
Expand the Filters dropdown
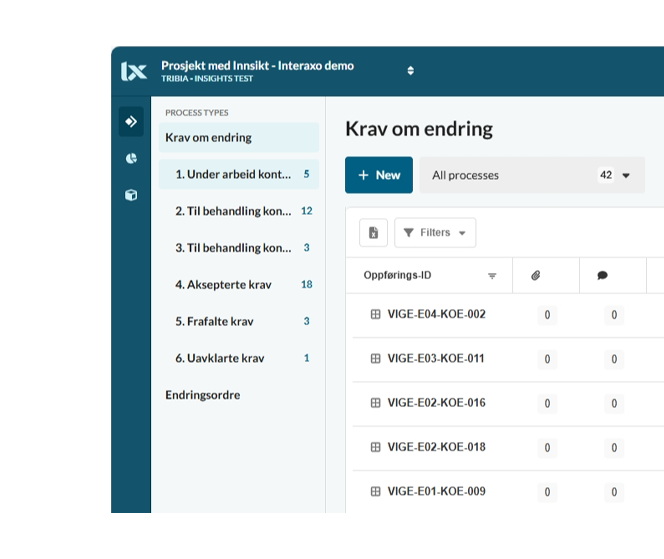(x=436, y=233)
